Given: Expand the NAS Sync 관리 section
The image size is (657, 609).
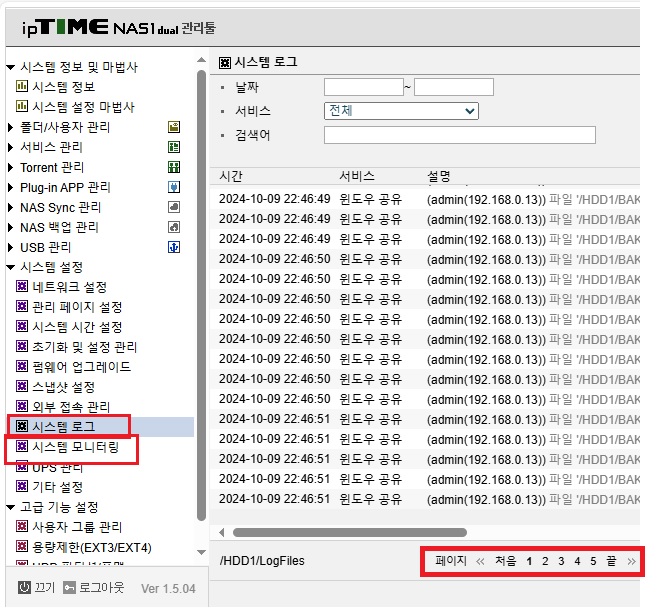Looking at the screenshot, I should [11, 207].
